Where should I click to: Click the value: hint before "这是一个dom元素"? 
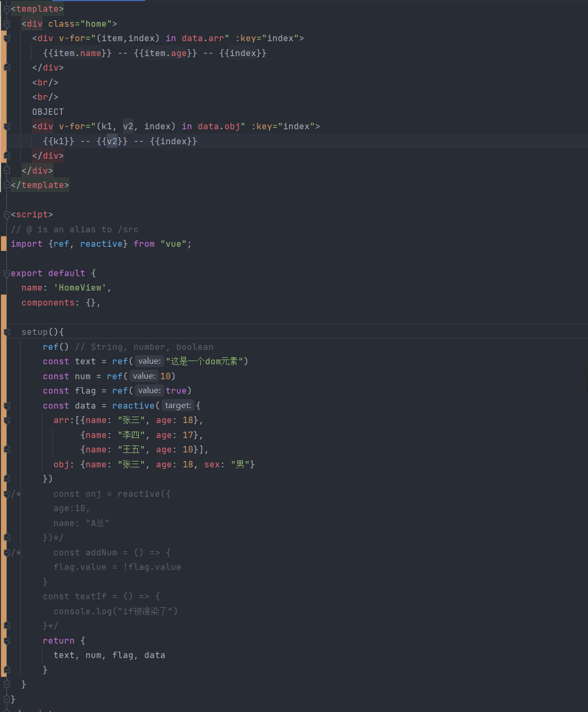pyautogui.click(x=150, y=361)
